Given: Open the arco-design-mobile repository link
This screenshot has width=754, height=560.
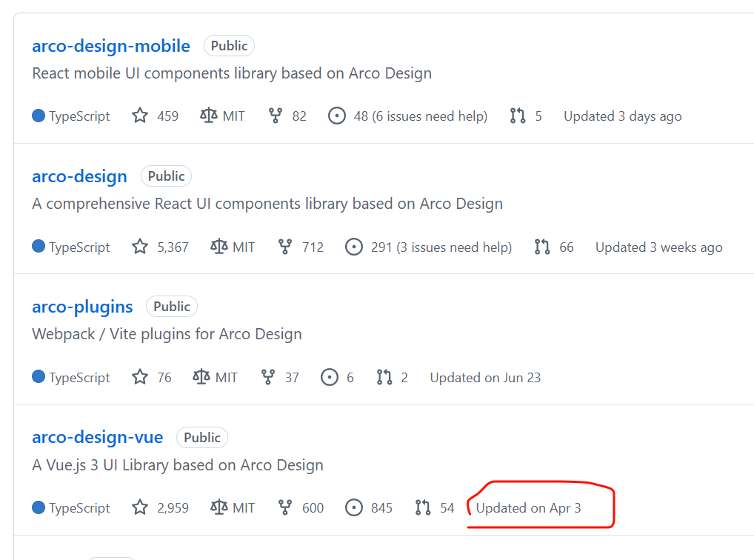Looking at the screenshot, I should pos(111,46).
